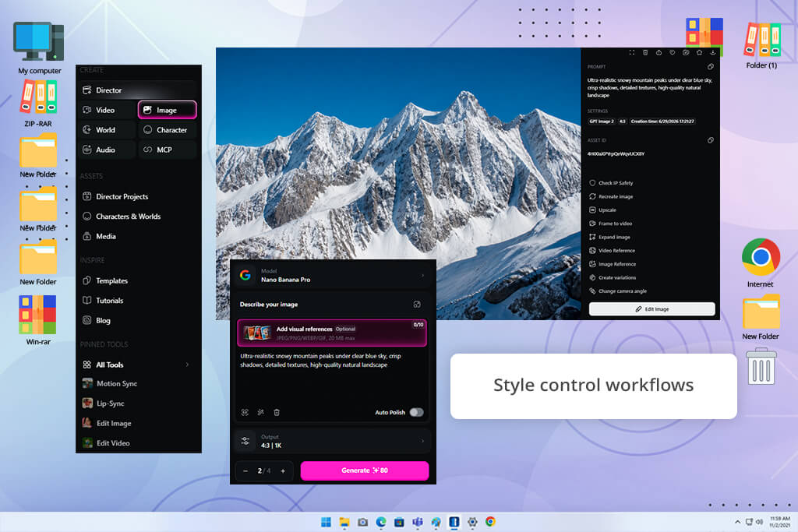This screenshot has height=532, width=798.
Task: Open the Character creation mode
Action: [168, 130]
